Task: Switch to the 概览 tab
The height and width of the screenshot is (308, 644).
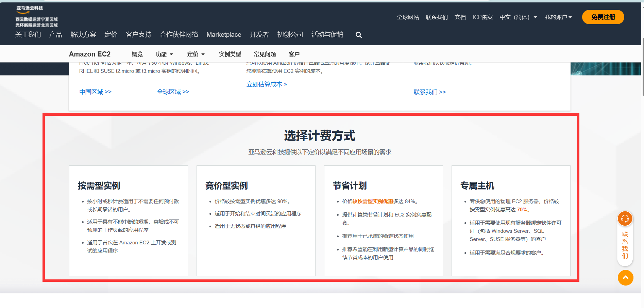Action: (x=137, y=54)
